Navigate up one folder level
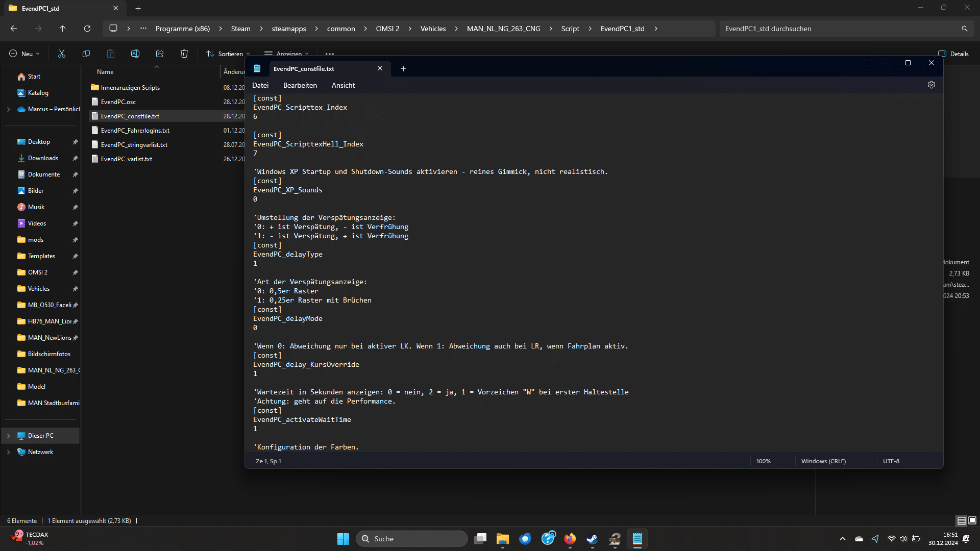The width and height of the screenshot is (980, 551). coord(62,29)
